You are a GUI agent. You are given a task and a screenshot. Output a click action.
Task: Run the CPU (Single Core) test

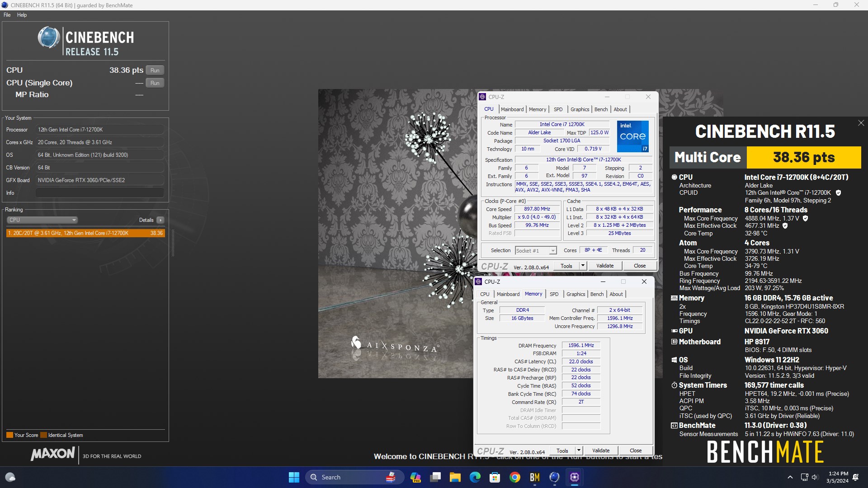coord(155,83)
